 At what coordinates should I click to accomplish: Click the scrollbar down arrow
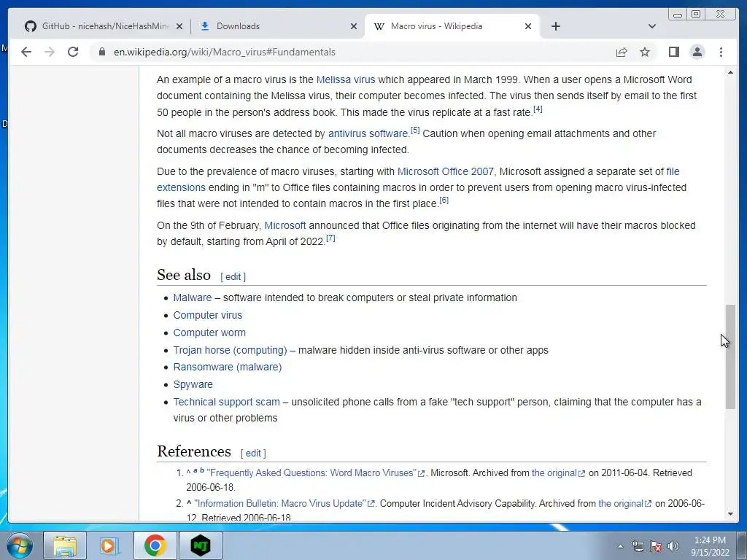pyautogui.click(x=730, y=514)
